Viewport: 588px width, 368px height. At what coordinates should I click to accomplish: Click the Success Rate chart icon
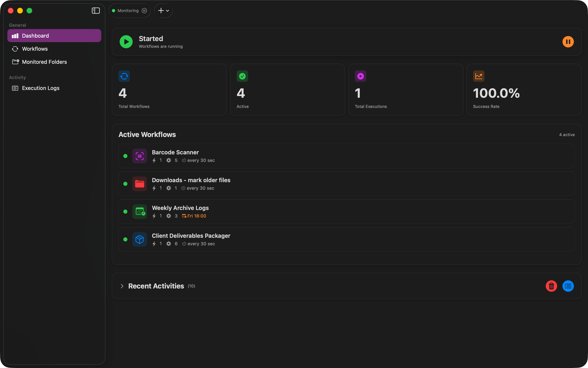point(479,76)
